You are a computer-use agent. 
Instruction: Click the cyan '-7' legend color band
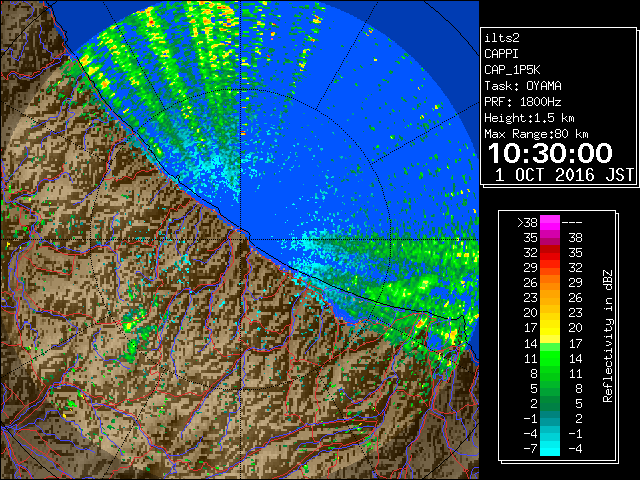pyautogui.click(x=550, y=448)
